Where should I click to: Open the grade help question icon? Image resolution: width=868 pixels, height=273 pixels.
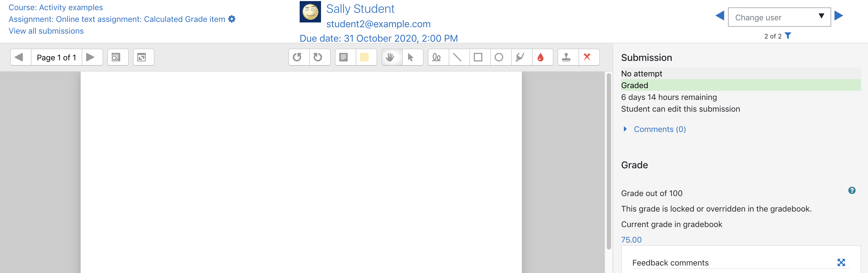pos(852,190)
